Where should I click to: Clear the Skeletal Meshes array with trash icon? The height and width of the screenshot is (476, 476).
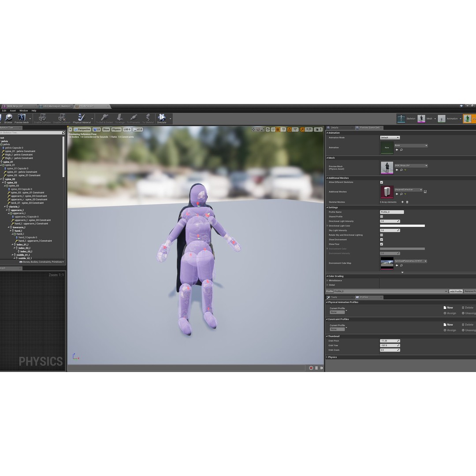[407, 202]
